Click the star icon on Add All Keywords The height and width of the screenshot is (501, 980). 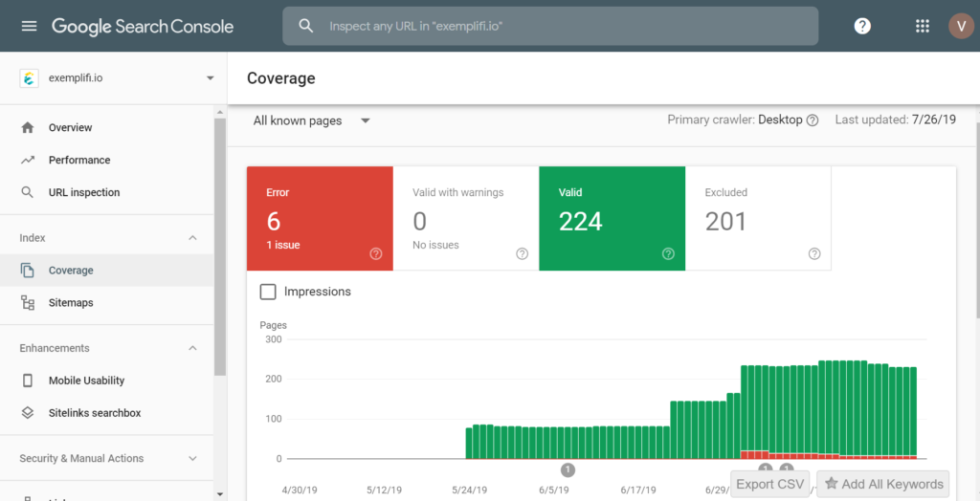(832, 484)
